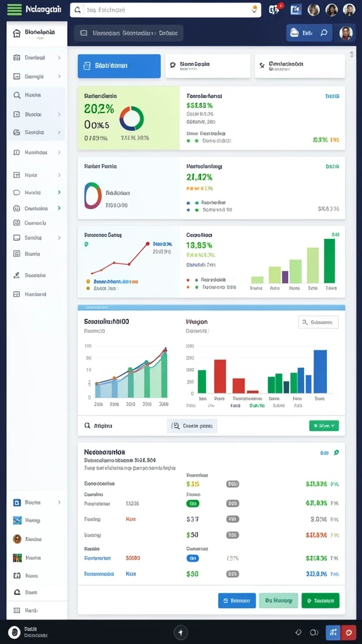
Task: Click the dark green button at the bottom right
Action: click(x=320, y=601)
